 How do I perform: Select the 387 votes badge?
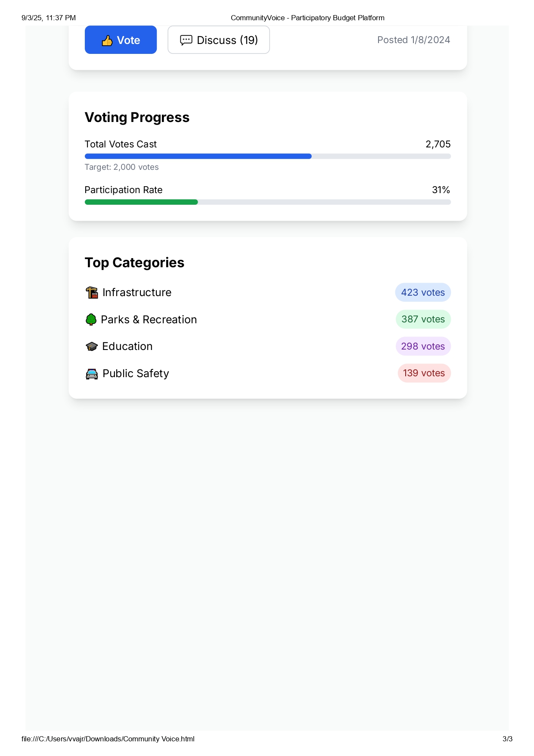pos(423,319)
